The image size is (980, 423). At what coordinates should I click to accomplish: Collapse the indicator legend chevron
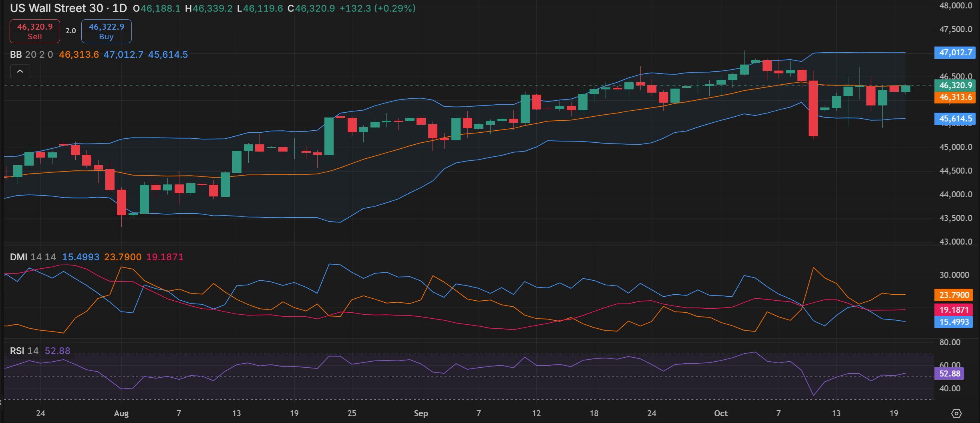[x=20, y=71]
